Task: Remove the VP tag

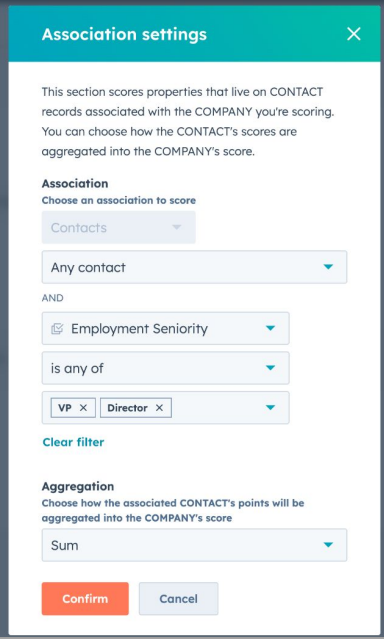Action: coord(83,408)
